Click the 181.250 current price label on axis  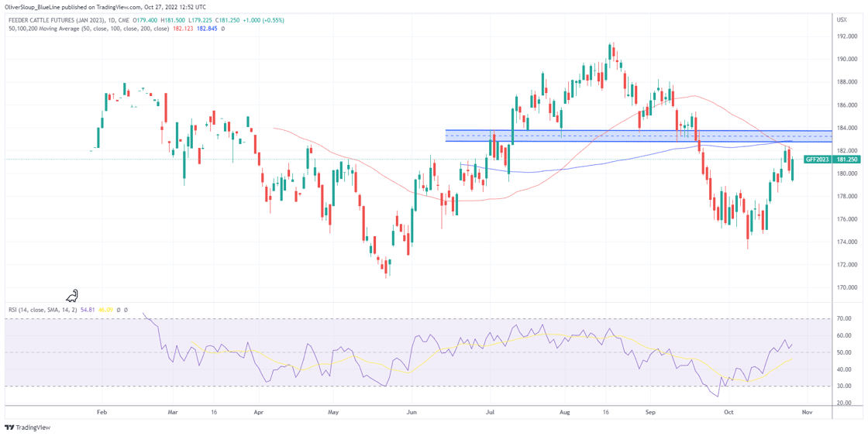click(847, 160)
